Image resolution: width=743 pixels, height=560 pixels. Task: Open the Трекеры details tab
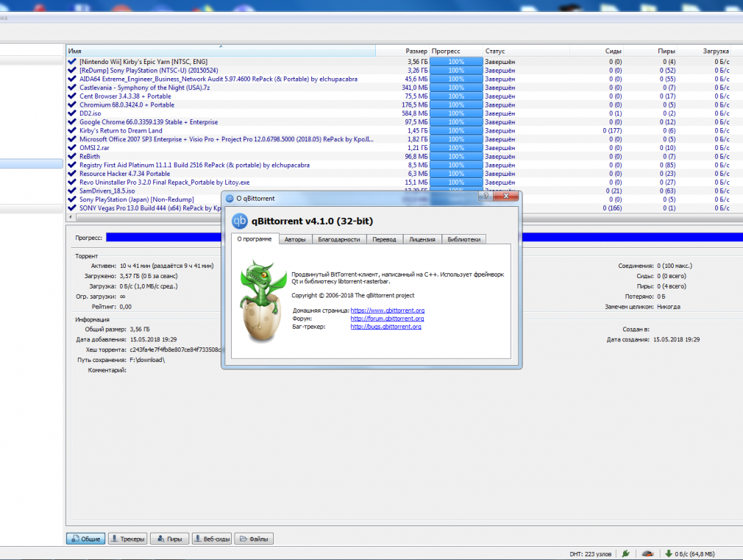[128, 539]
